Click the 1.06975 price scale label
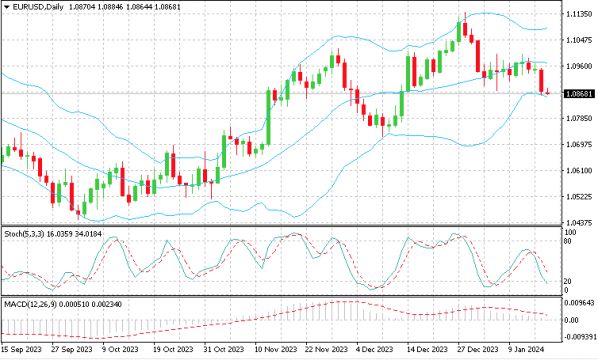598x360 pixels. 579,144
